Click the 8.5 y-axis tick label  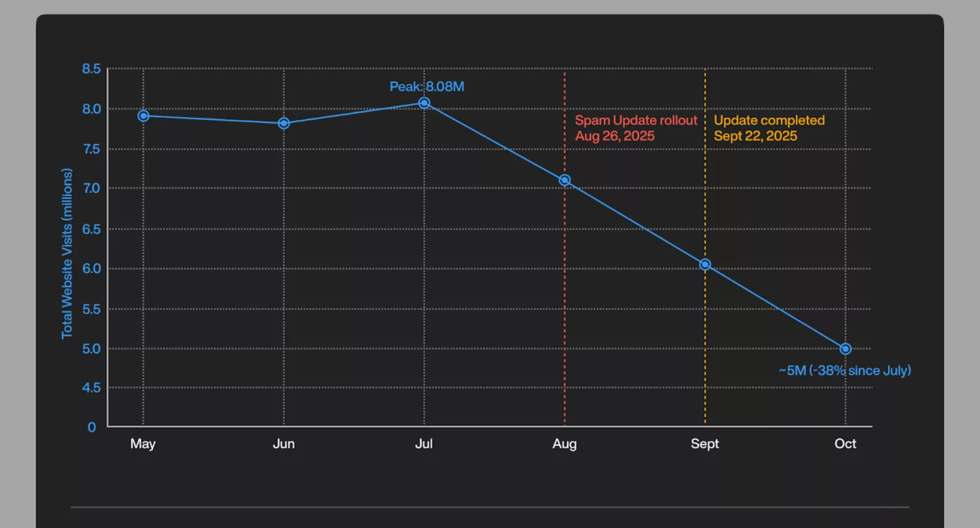coord(90,69)
